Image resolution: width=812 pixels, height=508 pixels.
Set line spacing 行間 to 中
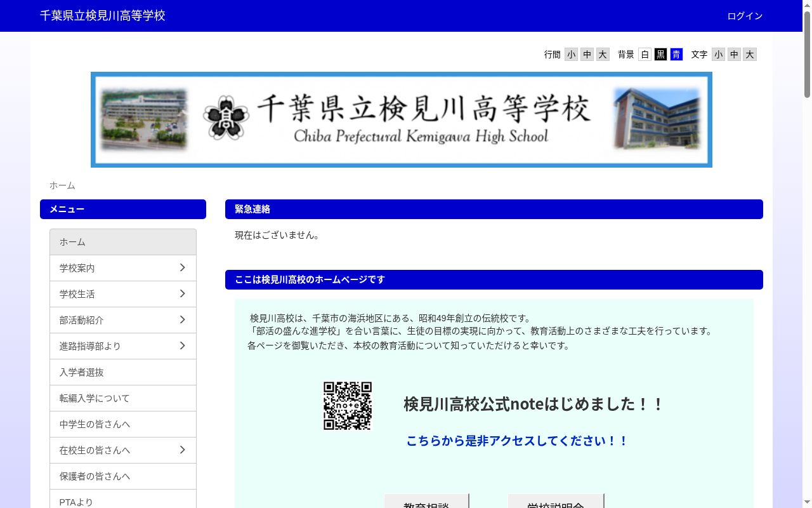[587, 55]
